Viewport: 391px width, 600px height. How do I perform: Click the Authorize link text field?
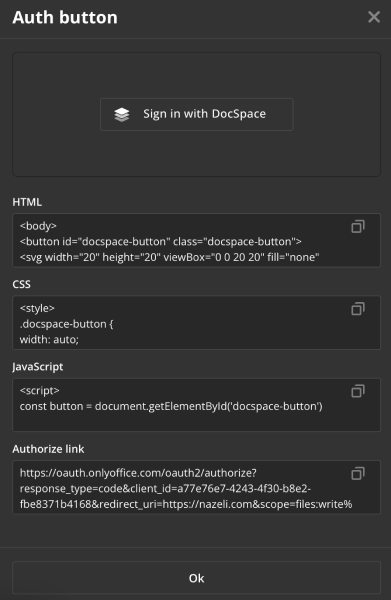(197, 487)
